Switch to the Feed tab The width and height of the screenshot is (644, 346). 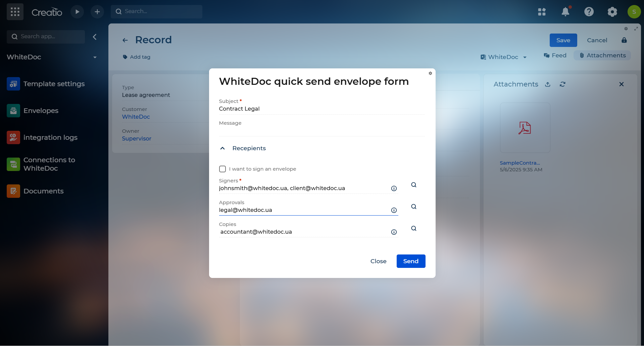[x=555, y=55]
